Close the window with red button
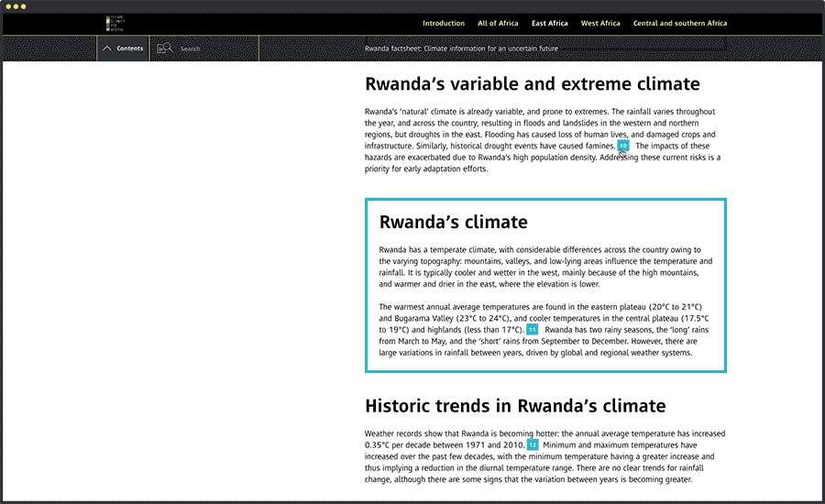Viewport: 825px width, 504px height. [x=7, y=5]
